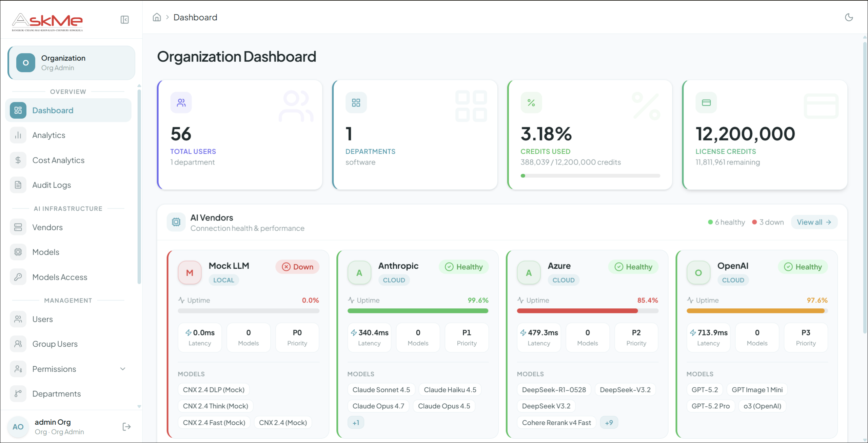The height and width of the screenshot is (443, 868).
Task: Click the o3 (OpenAI) model chip
Action: 762,406
